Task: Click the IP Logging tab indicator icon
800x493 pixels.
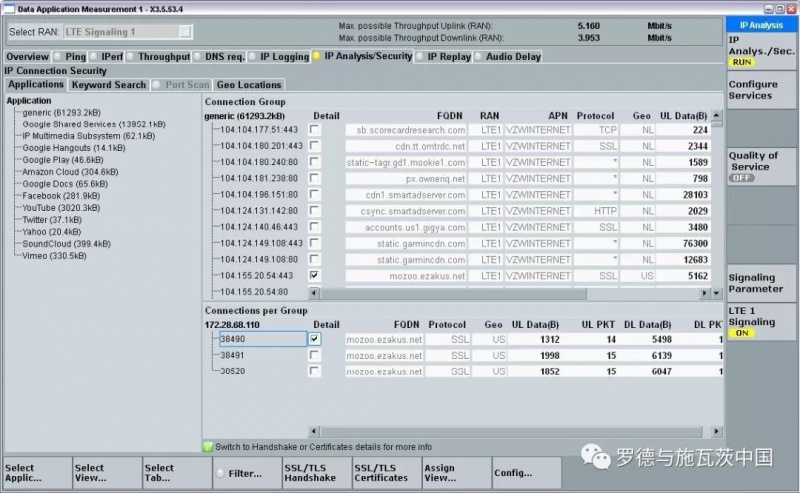Action: (x=252, y=57)
